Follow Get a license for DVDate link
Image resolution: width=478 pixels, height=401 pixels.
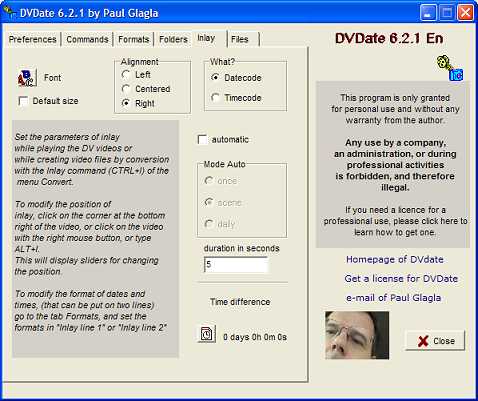(401, 278)
